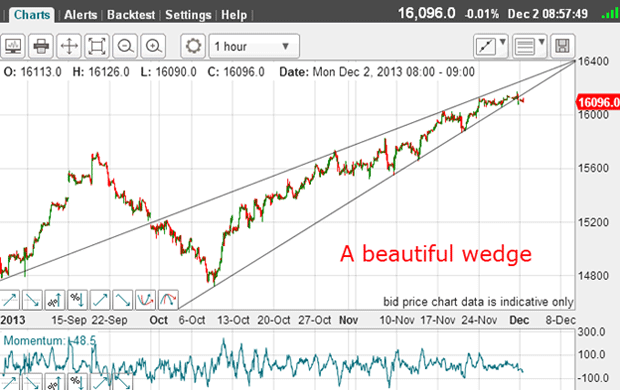The width and height of the screenshot is (620, 390).
Task: Click the 15200 price axis label
Action: 593,222
